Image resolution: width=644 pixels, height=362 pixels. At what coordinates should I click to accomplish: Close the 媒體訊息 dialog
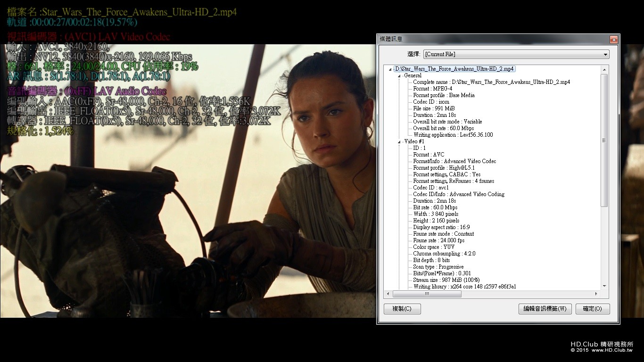click(613, 40)
